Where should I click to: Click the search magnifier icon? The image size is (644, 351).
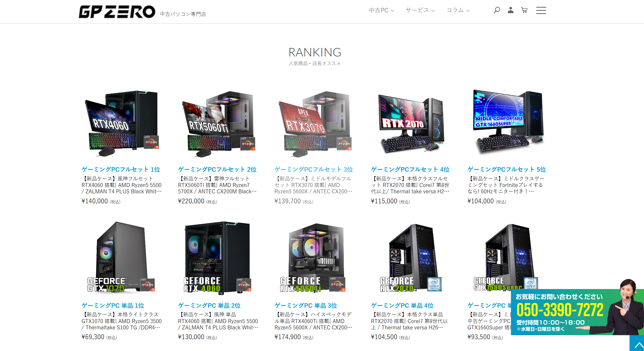pyautogui.click(x=497, y=10)
